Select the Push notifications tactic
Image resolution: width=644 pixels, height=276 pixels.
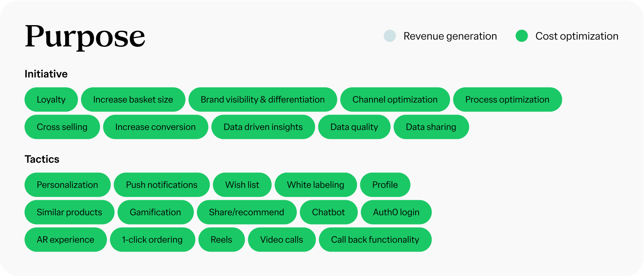pos(162,185)
